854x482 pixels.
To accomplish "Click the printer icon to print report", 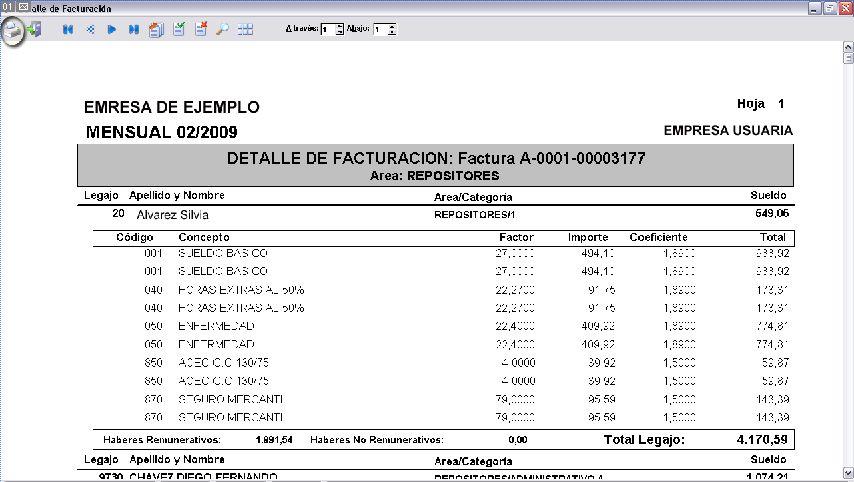I will [13, 31].
